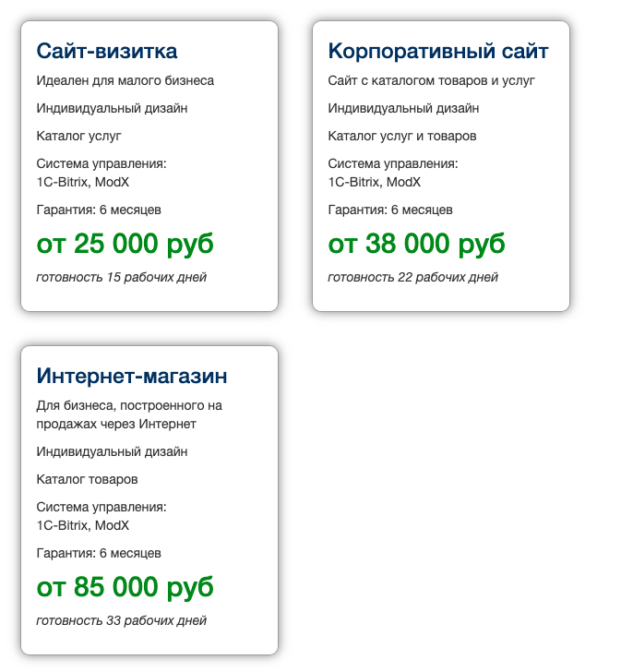The width and height of the screenshot is (621, 672).
Task: Click Система управления in Сайт-визитка card
Action: pos(102,163)
